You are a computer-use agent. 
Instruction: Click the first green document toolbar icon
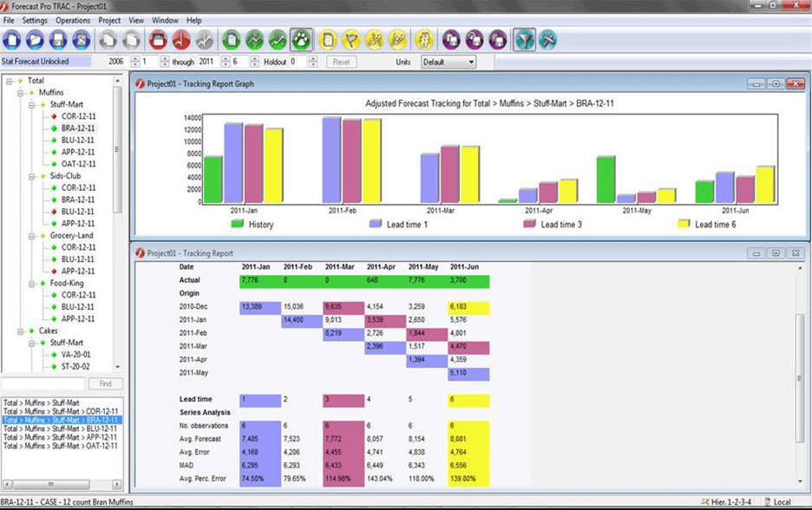pyautogui.click(x=231, y=39)
